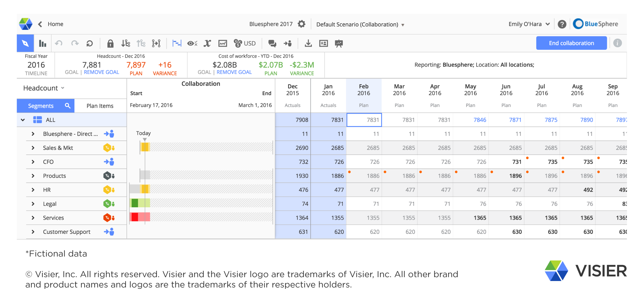This screenshot has width=644, height=305.
Task: Click the May 2016 ALL value 7846
Action: [x=480, y=120]
